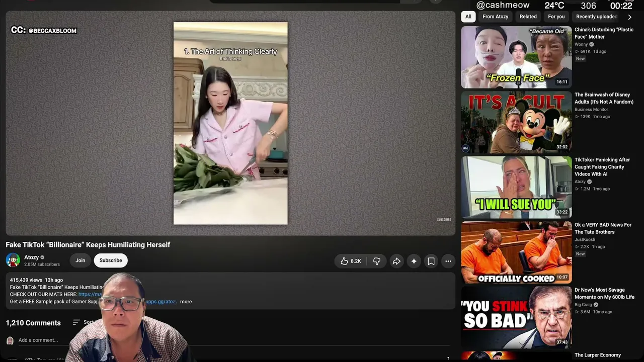
Task: Open the Atozy channel avatar
Action: [x=13, y=260]
